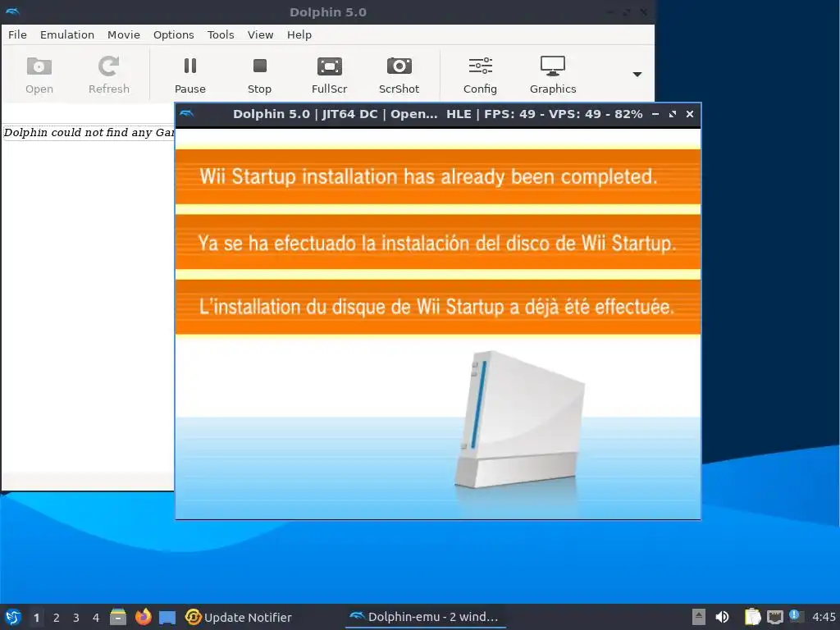Image resolution: width=840 pixels, height=630 pixels.
Task: Click the Dolphin-emu taskbar window group
Action: [x=424, y=617]
